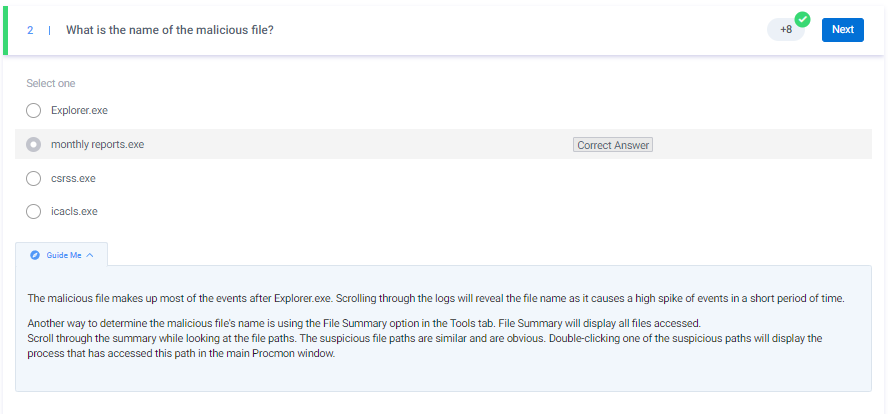Choose the csrss.exe radio option
Screen dimensions: 889x414
point(33,178)
